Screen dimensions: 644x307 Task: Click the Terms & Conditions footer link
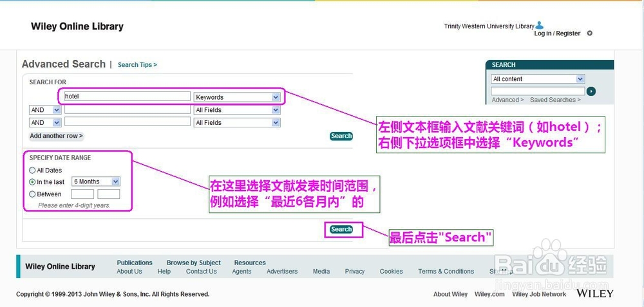[x=446, y=272]
